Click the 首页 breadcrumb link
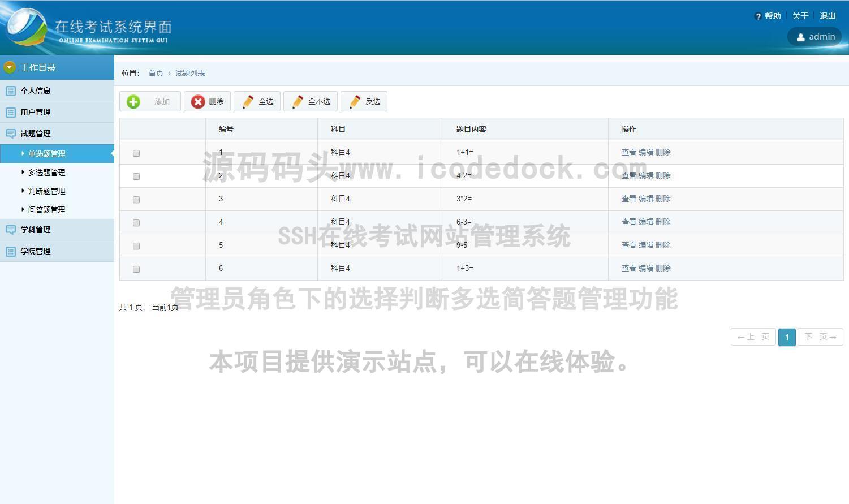 point(156,74)
